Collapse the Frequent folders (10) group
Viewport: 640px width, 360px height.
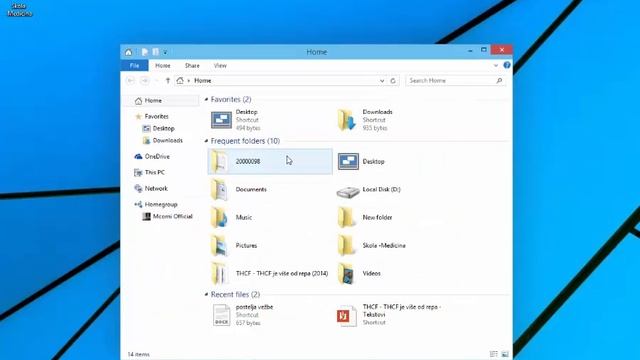(x=207, y=141)
